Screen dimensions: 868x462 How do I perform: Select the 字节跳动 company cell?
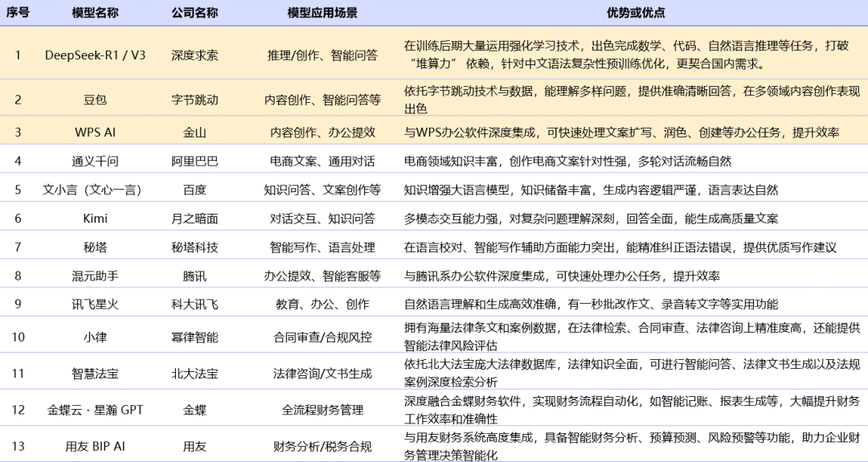[x=194, y=100]
